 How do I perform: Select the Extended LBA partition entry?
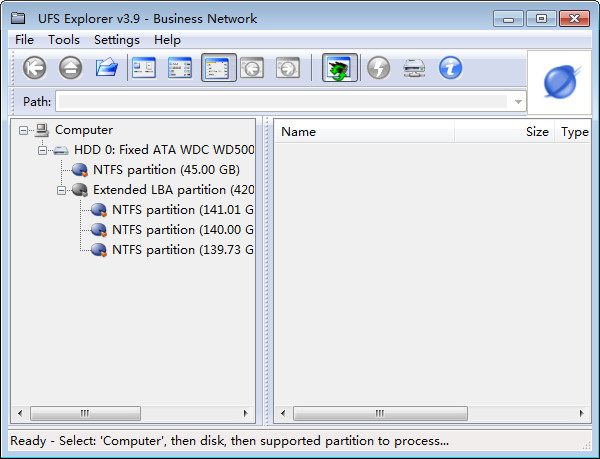click(173, 190)
